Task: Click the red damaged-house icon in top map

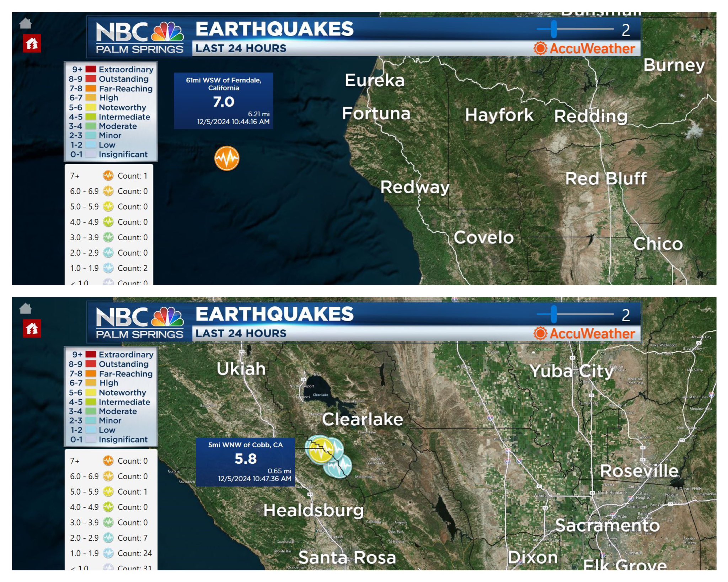Action: click(x=32, y=44)
